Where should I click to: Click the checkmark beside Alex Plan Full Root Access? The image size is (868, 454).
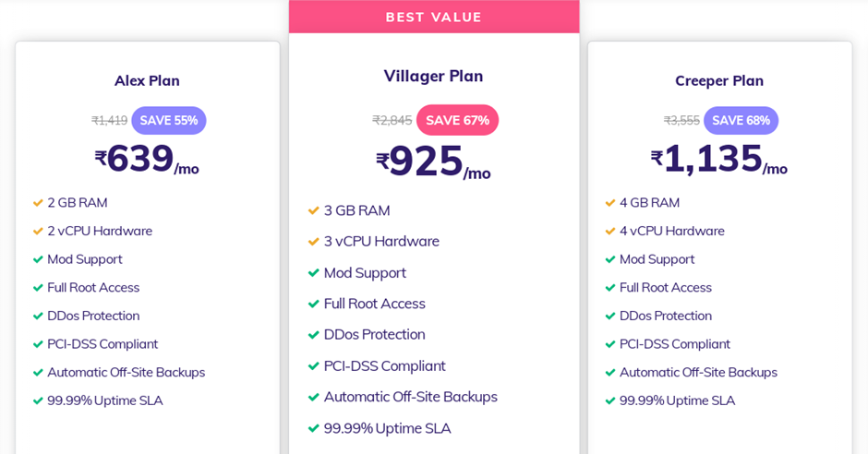(x=38, y=288)
